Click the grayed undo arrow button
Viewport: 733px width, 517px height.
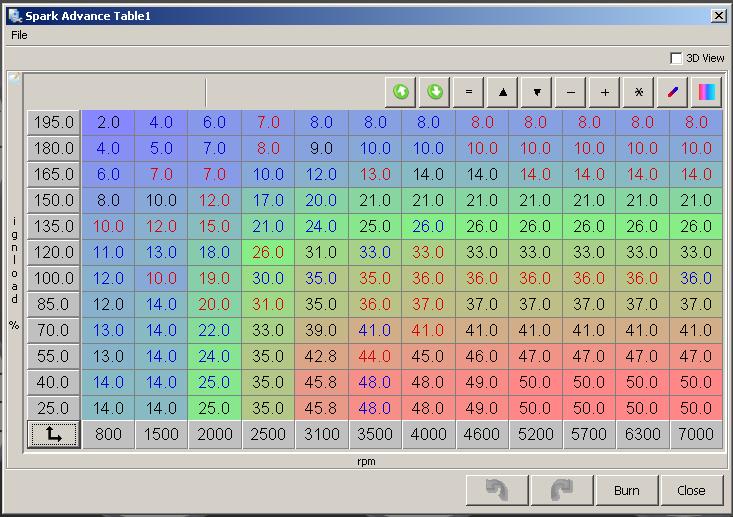point(497,490)
